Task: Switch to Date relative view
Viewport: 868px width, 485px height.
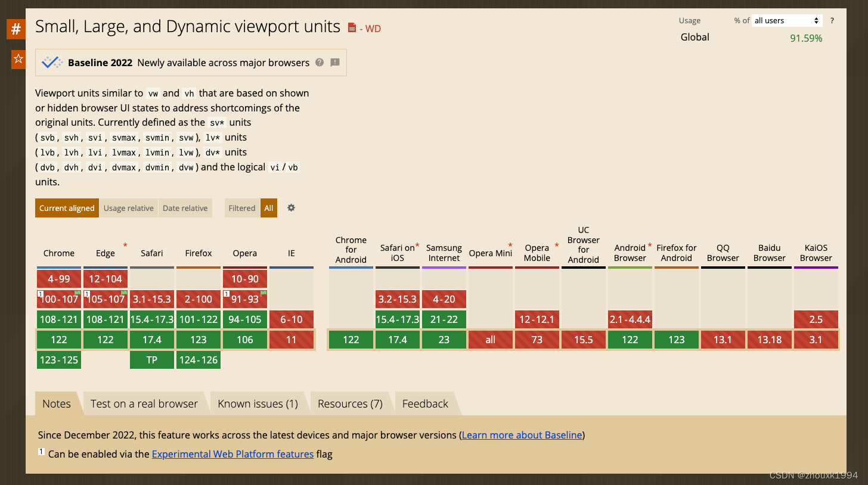Action: coord(185,208)
